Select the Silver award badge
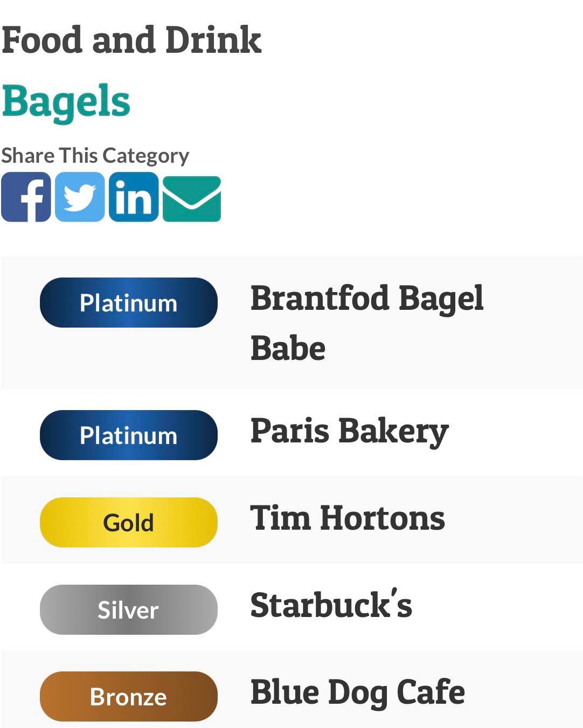The height and width of the screenshot is (728, 583). pos(128,610)
